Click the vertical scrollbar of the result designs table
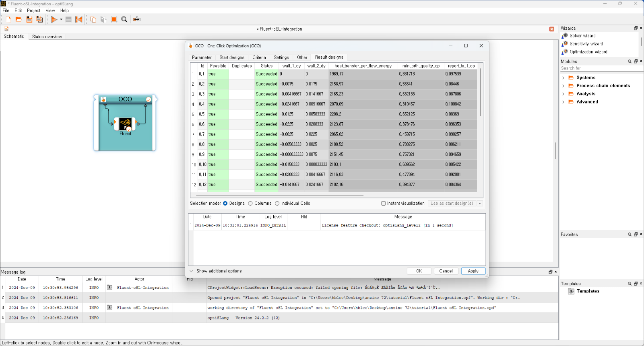644x346 pixels. 480,93
